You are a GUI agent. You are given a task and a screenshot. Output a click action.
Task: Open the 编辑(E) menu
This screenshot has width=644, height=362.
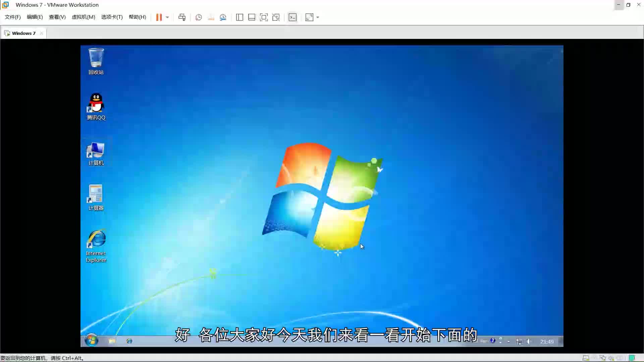(35, 17)
